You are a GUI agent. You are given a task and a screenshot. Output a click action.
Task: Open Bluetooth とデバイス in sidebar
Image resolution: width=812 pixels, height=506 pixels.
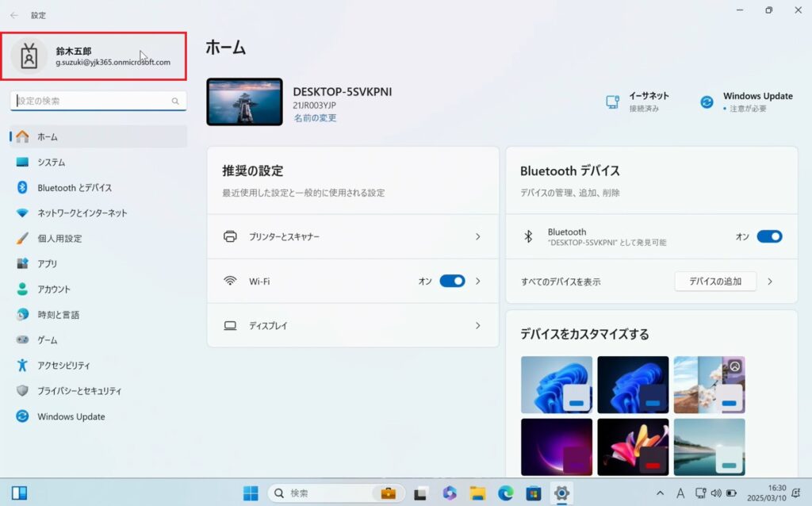tap(98, 187)
